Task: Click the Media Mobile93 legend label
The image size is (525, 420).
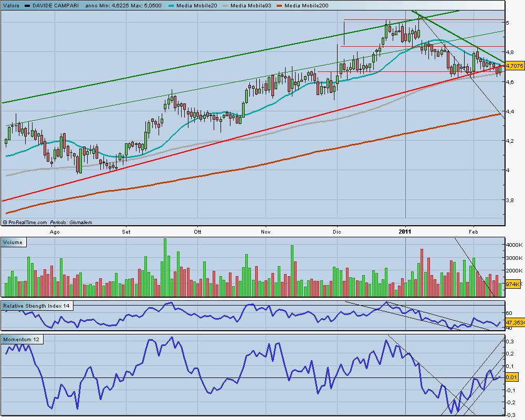Action: (x=251, y=5)
